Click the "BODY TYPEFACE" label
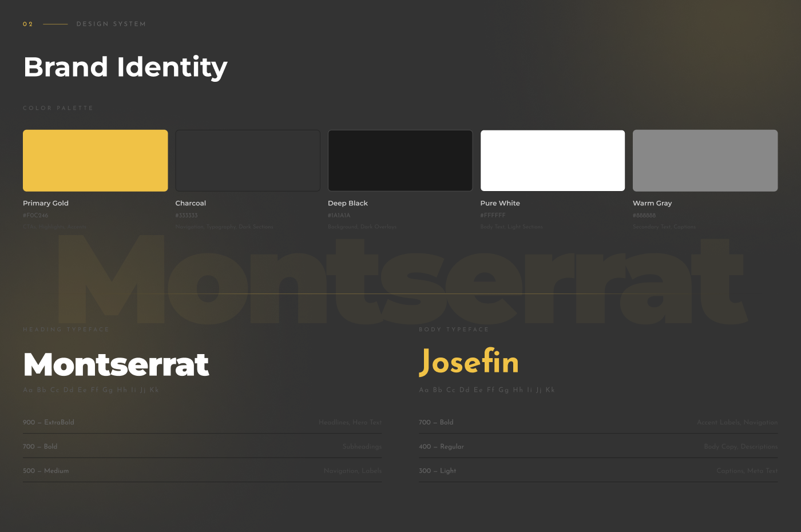This screenshot has height=532, width=801. 454,329
